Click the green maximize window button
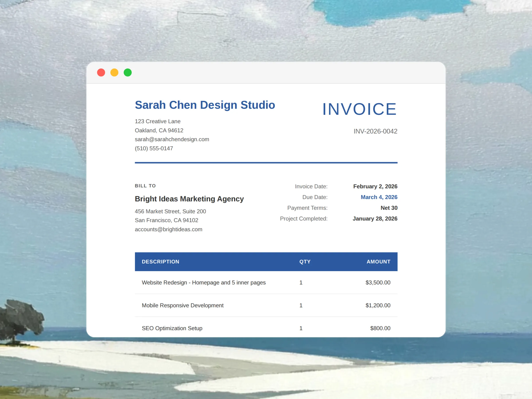This screenshot has width=532, height=399. tap(128, 72)
